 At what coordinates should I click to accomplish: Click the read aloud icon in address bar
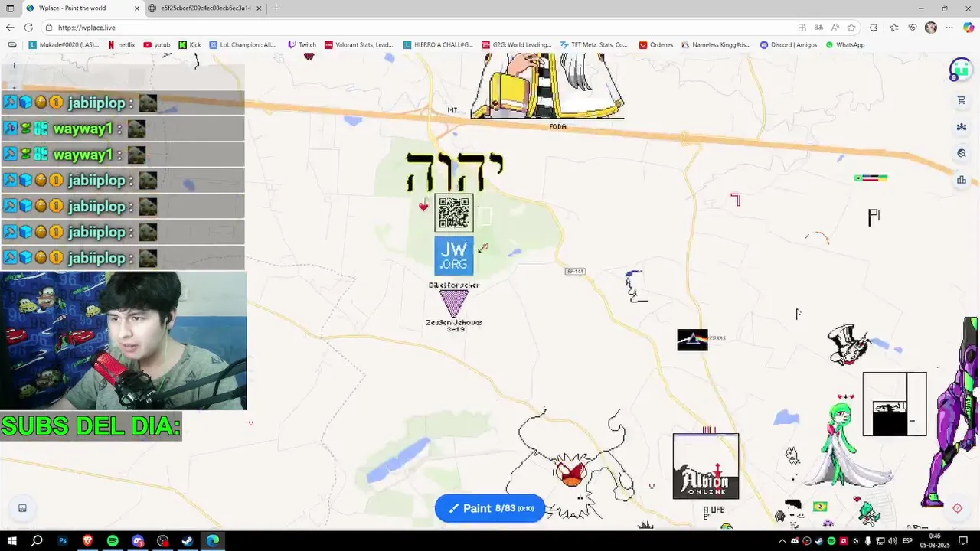pos(835,28)
